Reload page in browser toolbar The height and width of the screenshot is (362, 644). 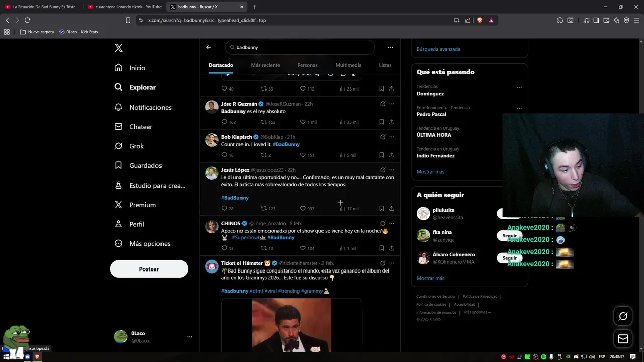click(27, 20)
